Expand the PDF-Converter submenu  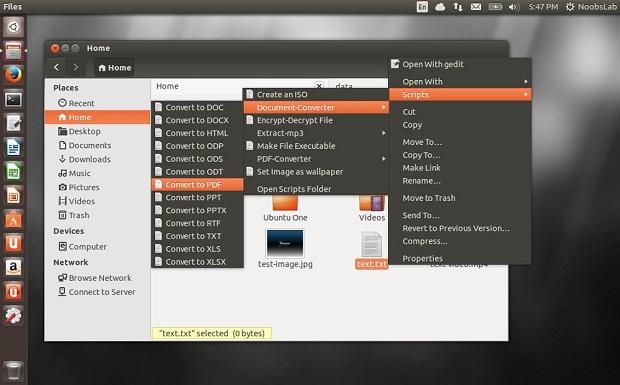pos(316,159)
